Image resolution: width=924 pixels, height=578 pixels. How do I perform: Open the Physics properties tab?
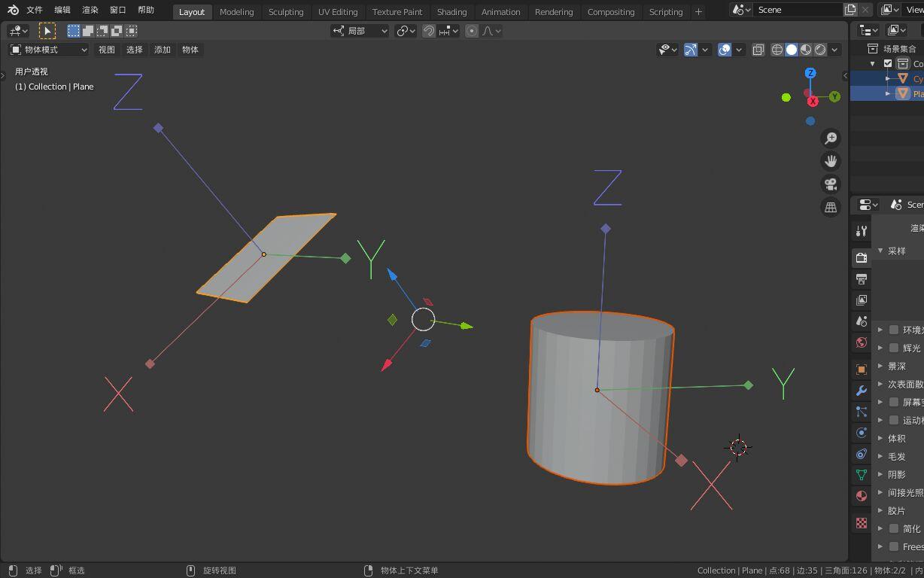(862, 433)
